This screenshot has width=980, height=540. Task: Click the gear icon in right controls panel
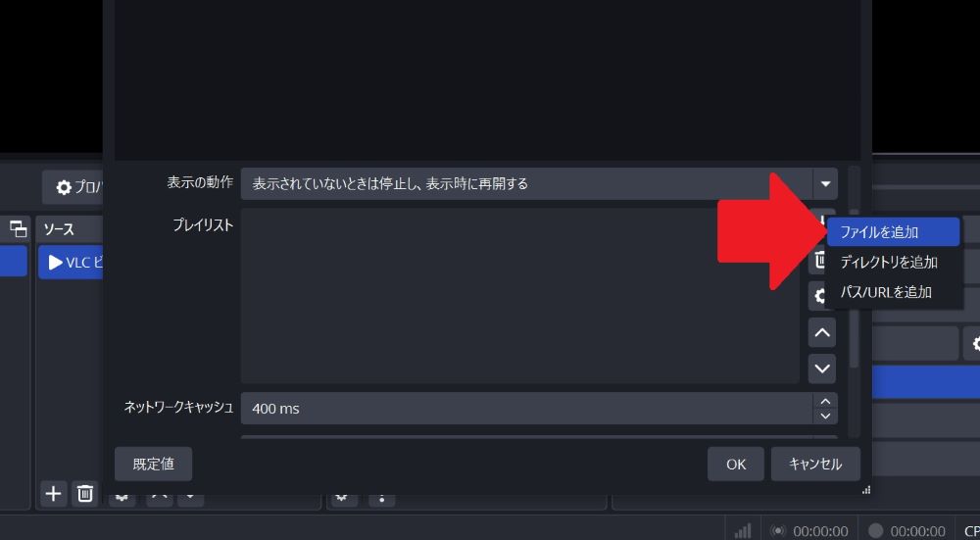[975, 344]
